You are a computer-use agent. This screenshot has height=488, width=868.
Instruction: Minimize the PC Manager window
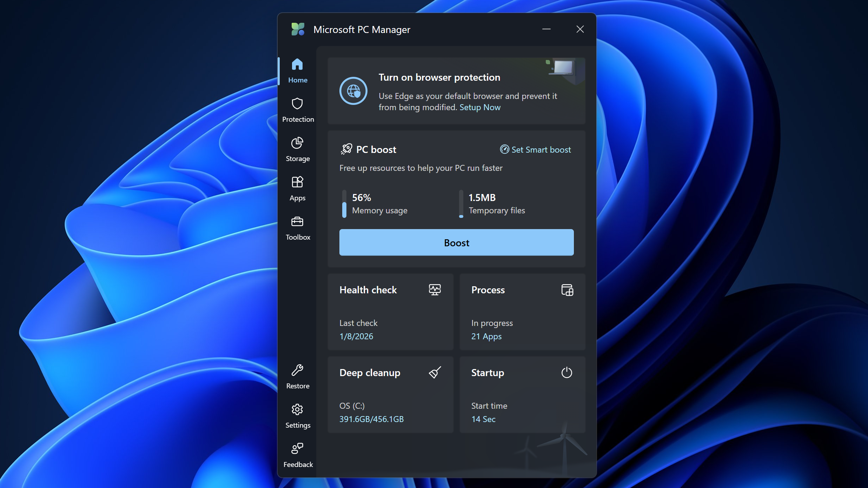(546, 29)
